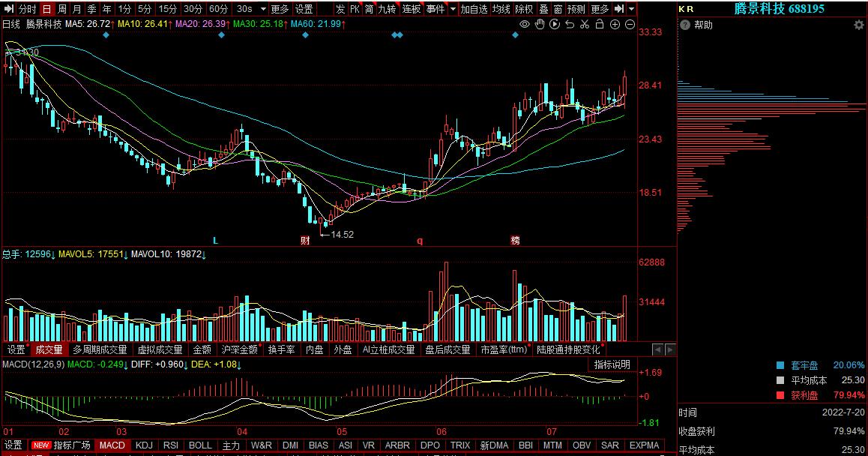The height and width of the screenshot is (456, 868).
Task: Click the 加自选 add to watchlist button
Action: 474,9
